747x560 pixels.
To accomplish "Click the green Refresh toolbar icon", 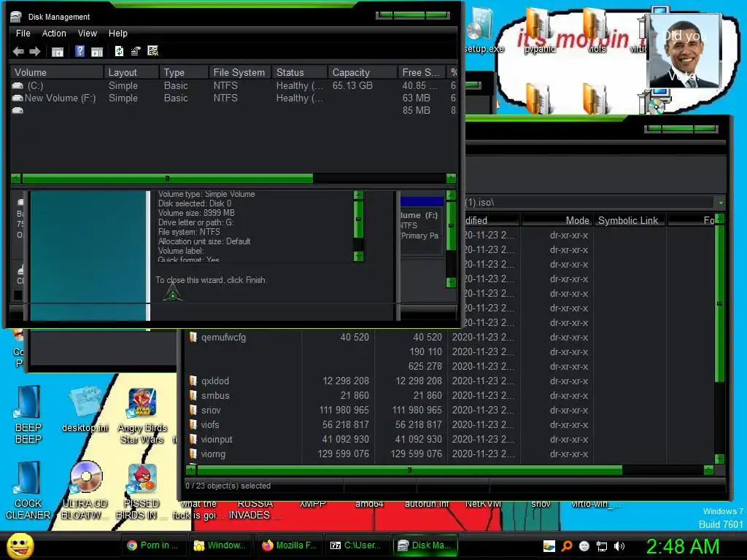I will pos(119,51).
